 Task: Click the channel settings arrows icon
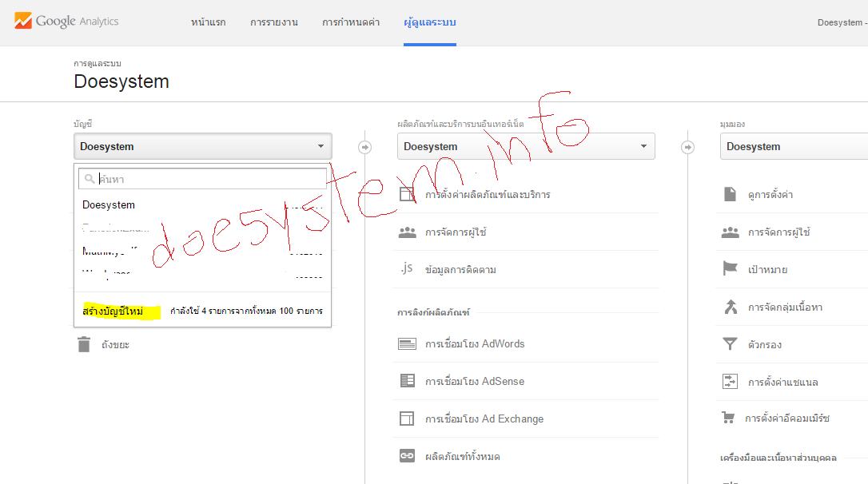tap(731, 381)
